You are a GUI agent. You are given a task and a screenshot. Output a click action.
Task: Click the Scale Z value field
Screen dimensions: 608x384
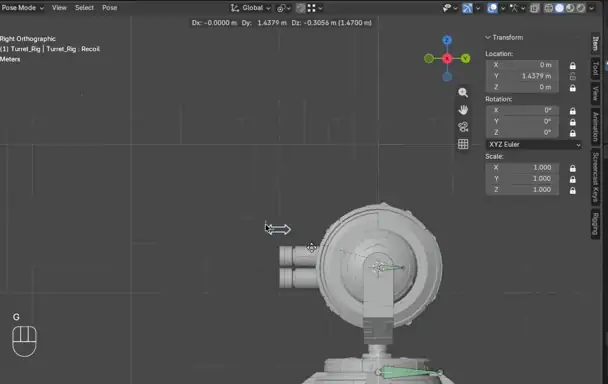[522, 190]
